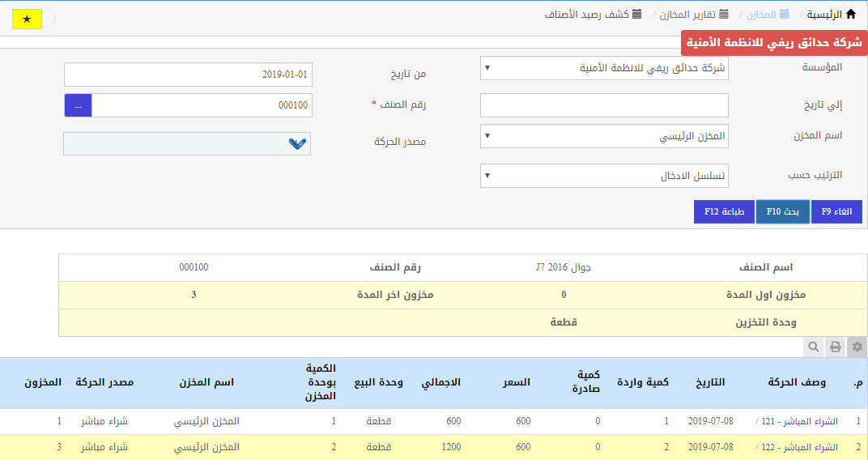Open item lookup with the blue ellipsis button
This screenshot has width=868, height=460.
[x=78, y=105]
